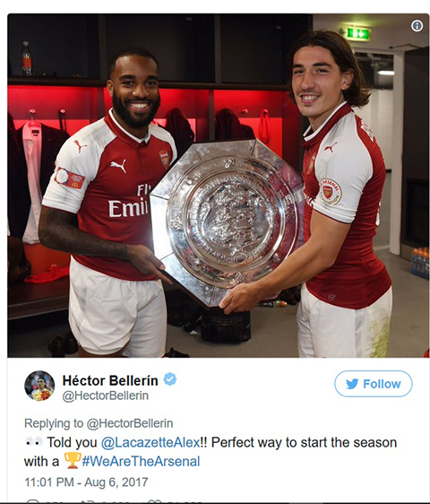The image size is (430, 504).
Task: Open the @HectorBellerin handle below the name
Action: click(x=106, y=396)
